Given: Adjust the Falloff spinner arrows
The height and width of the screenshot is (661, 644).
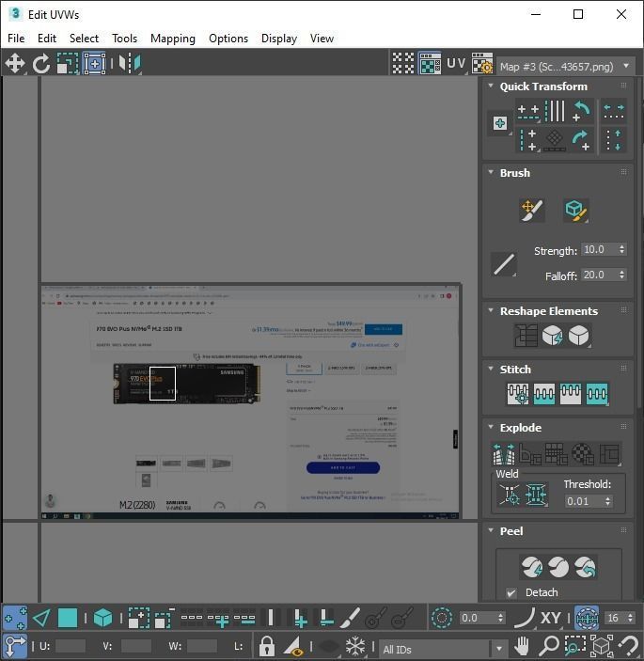Looking at the screenshot, I should [x=621, y=275].
